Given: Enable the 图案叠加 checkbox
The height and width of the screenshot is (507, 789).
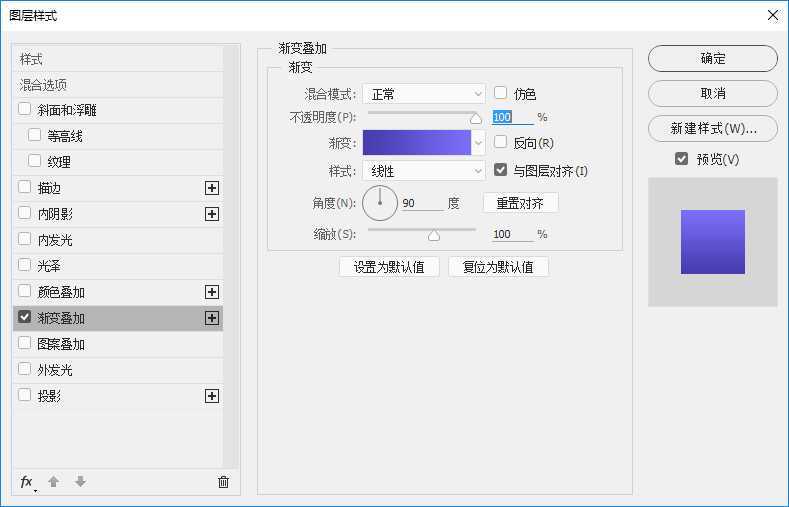Looking at the screenshot, I should point(24,343).
